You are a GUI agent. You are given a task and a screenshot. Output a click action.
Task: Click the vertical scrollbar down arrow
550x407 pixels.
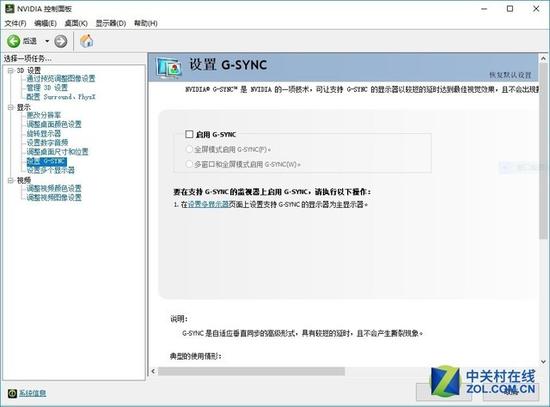click(x=543, y=361)
